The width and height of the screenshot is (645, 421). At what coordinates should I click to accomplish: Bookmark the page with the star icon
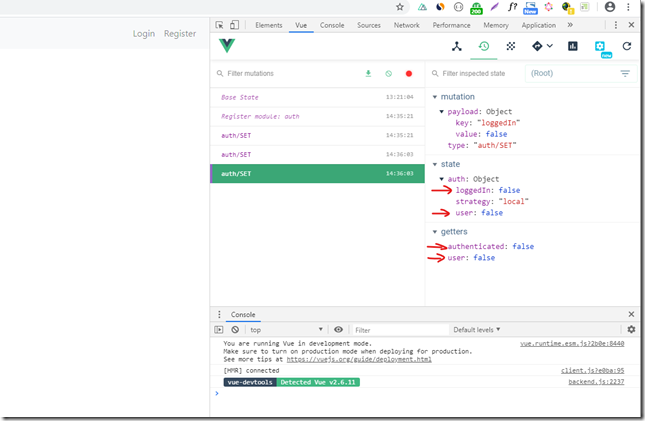(399, 7)
